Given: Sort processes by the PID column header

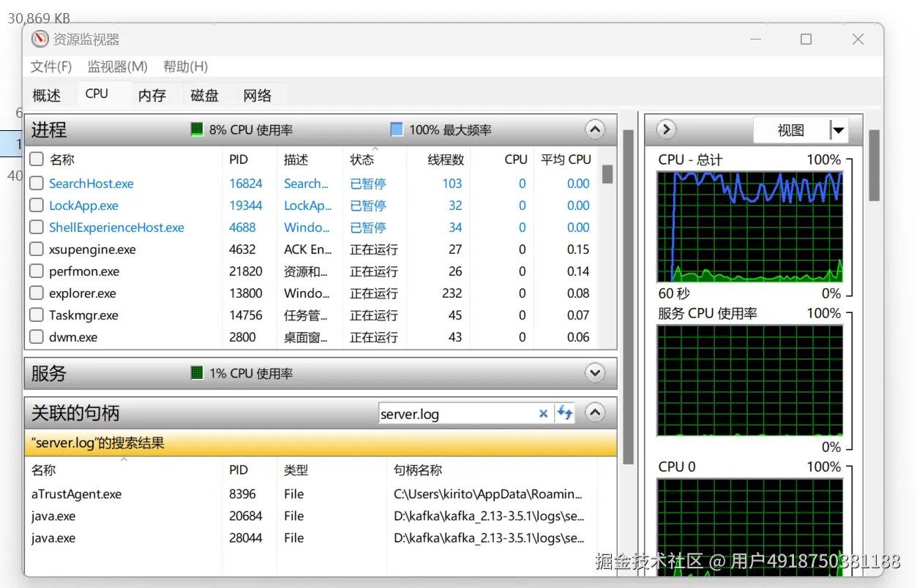Looking at the screenshot, I should coord(239,159).
